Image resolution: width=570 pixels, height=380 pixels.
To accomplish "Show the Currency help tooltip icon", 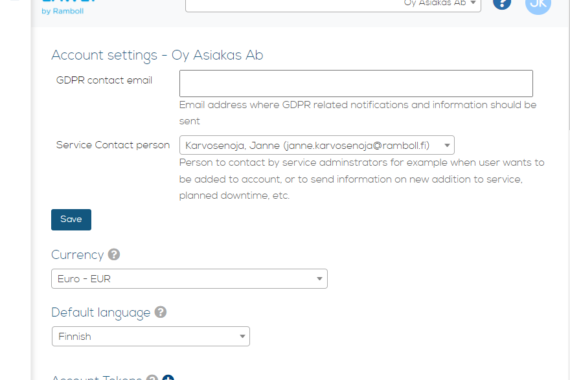I will coord(114,254).
